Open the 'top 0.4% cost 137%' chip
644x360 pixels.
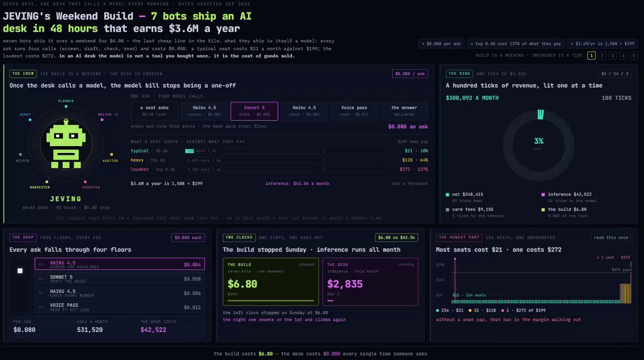click(515, 44)
